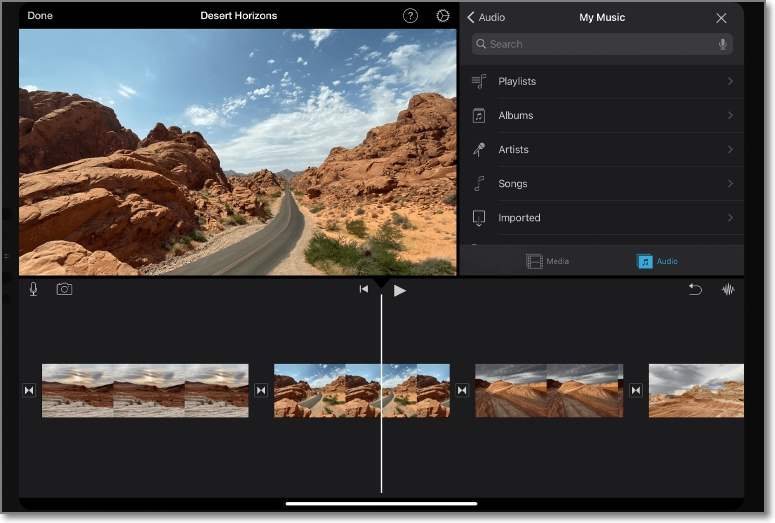
Task: Skip to beginning of timeline
Action: point(364,289)
